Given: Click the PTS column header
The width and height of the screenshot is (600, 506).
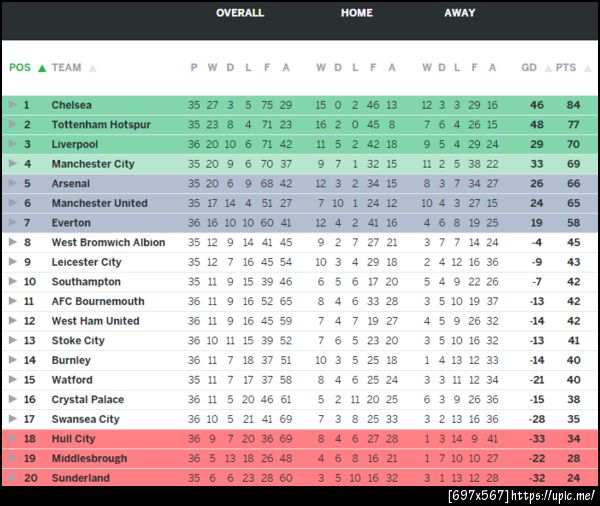Looking at the screenshot, I should [566, 68].
